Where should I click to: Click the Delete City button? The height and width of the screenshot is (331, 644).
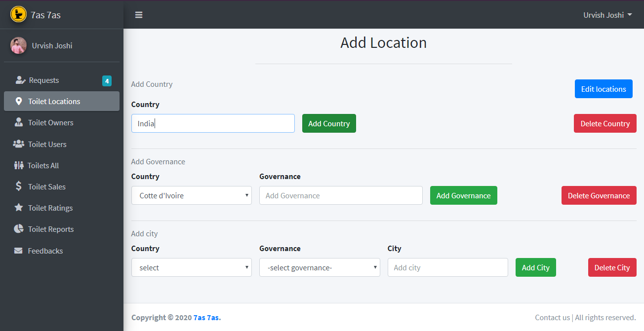click(612, 267)
